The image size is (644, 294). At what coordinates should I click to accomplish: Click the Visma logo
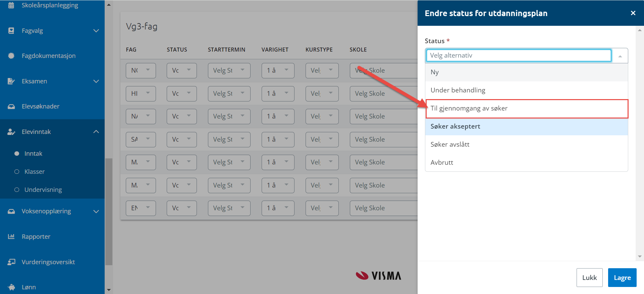[x=378, y=276]
